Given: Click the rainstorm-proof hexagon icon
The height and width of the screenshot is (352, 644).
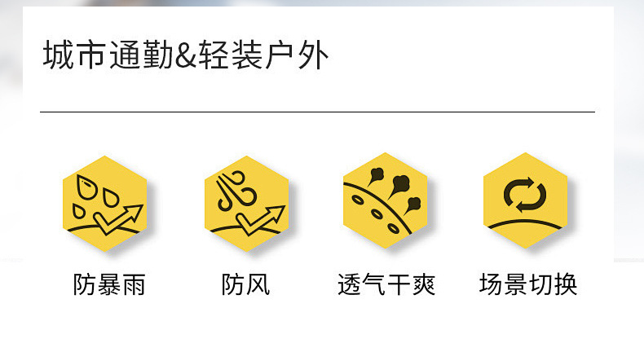Looking at the screenshot, I should (104, 204).
